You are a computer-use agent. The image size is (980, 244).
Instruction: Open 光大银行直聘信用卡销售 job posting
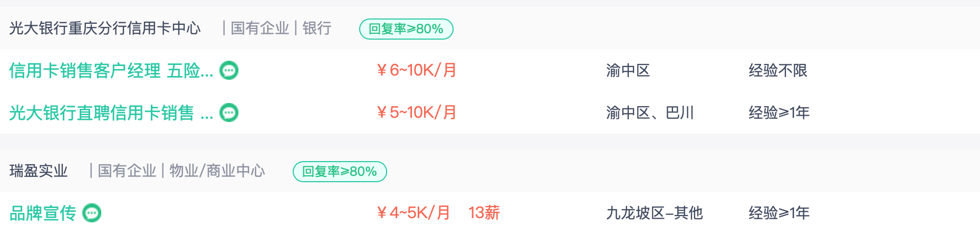[111, 112]
